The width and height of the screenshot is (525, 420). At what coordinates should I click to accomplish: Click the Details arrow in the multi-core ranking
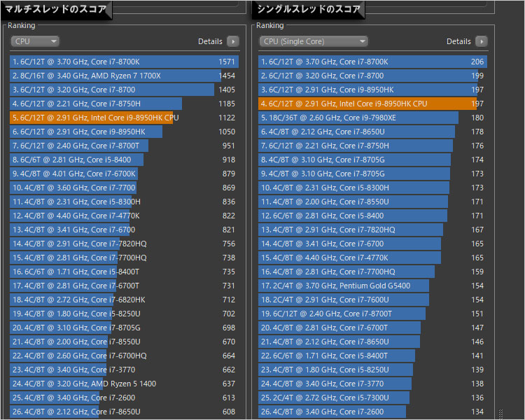pos(232,41)
